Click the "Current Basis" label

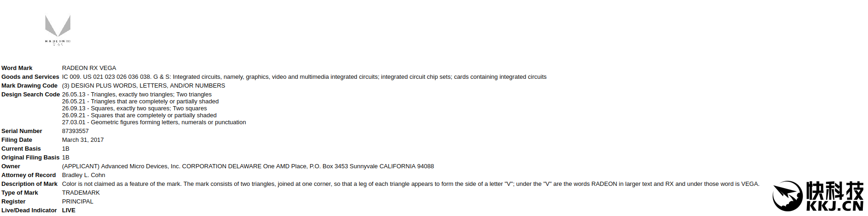tap(21, 149)
